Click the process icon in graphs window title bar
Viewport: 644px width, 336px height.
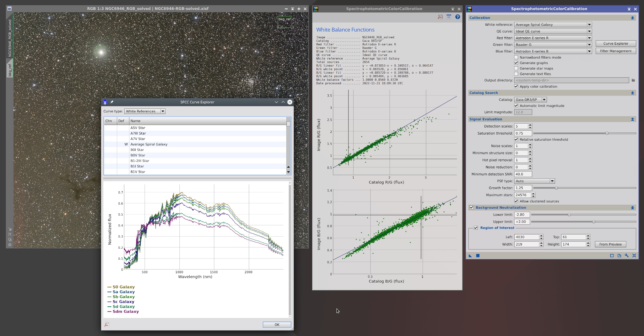316,9
